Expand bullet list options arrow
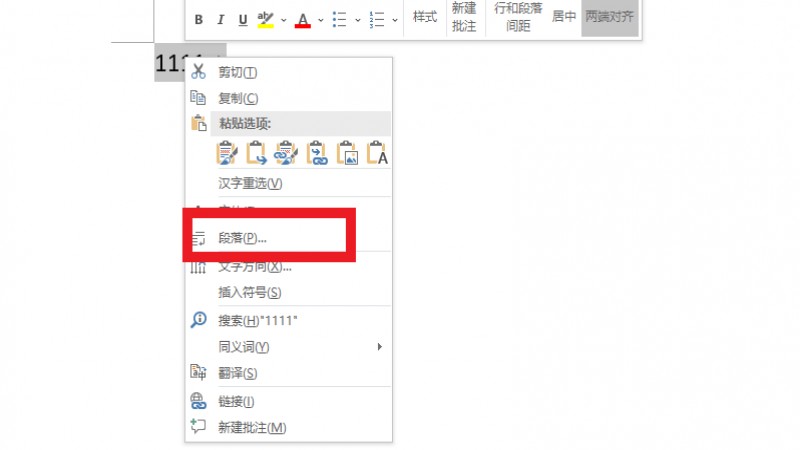The image size is (800, 450). (x=358, y=20)
